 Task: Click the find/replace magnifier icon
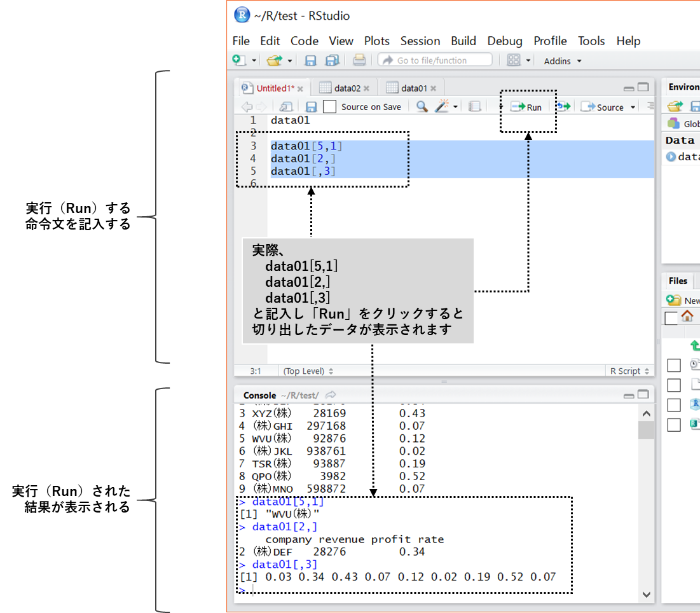click(x=422, y=107)
